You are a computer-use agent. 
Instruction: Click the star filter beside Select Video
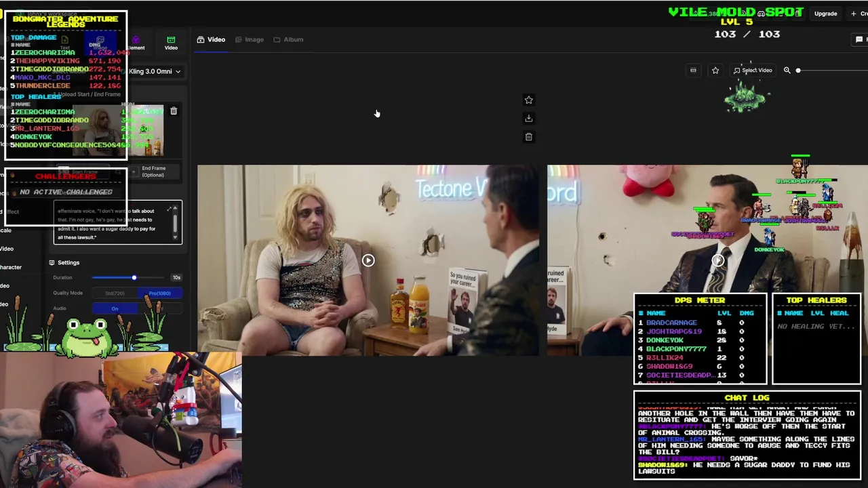(x=715, y=70)
